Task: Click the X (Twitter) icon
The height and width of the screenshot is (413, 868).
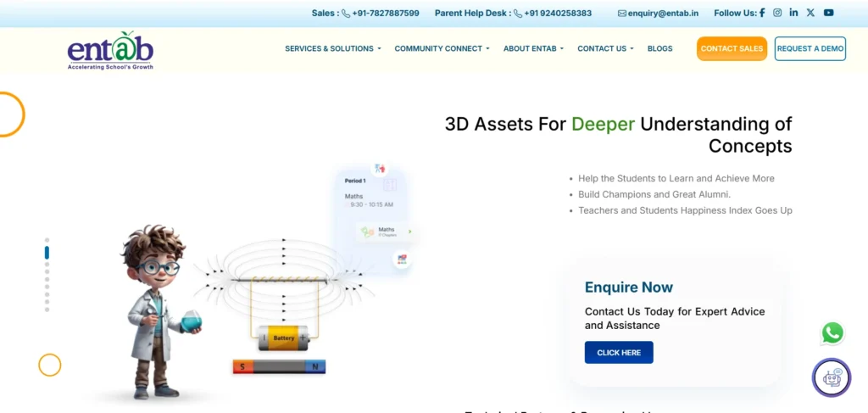Action: coord(810,13)
